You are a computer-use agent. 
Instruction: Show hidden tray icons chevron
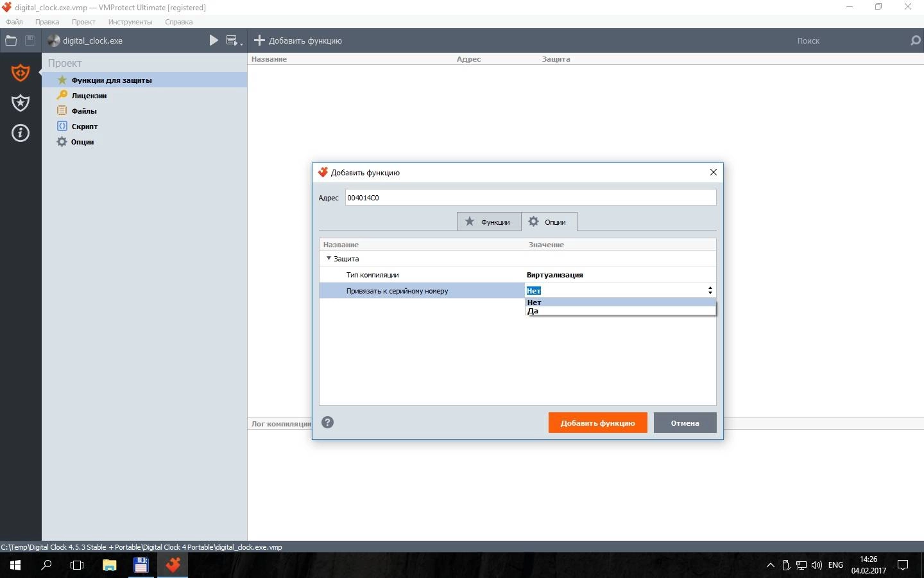[771, 565]
